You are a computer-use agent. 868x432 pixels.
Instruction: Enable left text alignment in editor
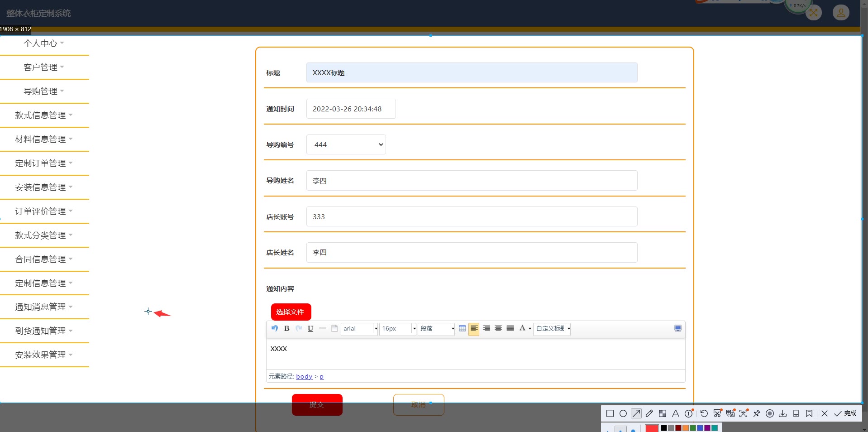click(474, 329)
